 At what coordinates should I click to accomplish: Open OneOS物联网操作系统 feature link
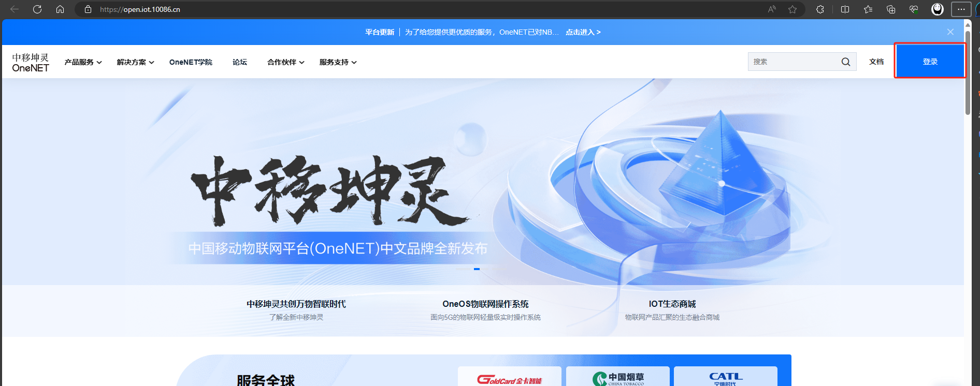click(x=485, y=304)
